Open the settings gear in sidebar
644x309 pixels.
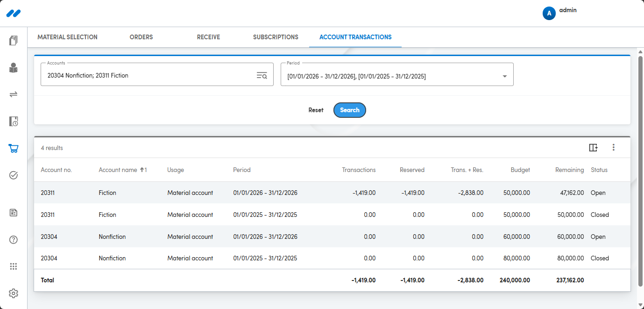(x=14, y=294)
